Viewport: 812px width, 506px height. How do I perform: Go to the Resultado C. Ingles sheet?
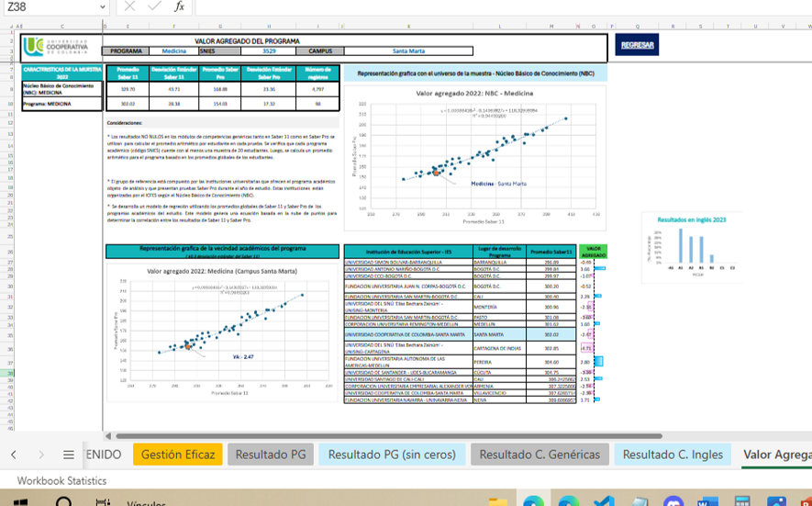click(673, 455)
